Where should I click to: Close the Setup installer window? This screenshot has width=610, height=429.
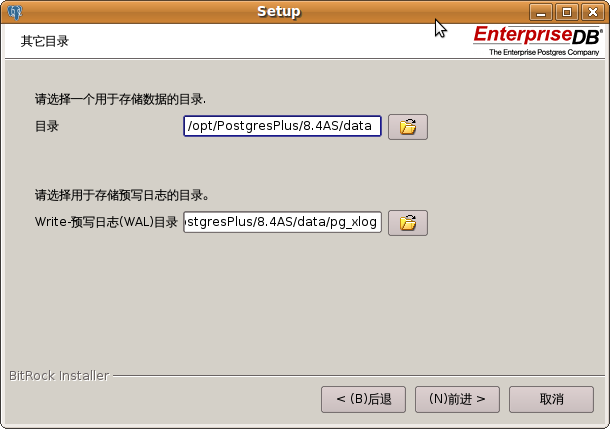pyautogui.click(x=592, y=12)
